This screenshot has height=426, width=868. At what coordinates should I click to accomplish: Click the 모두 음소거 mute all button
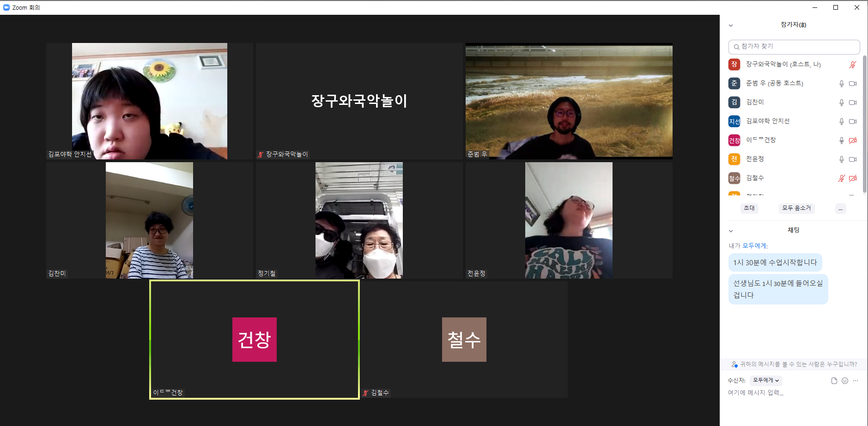(x=796, y=208)
